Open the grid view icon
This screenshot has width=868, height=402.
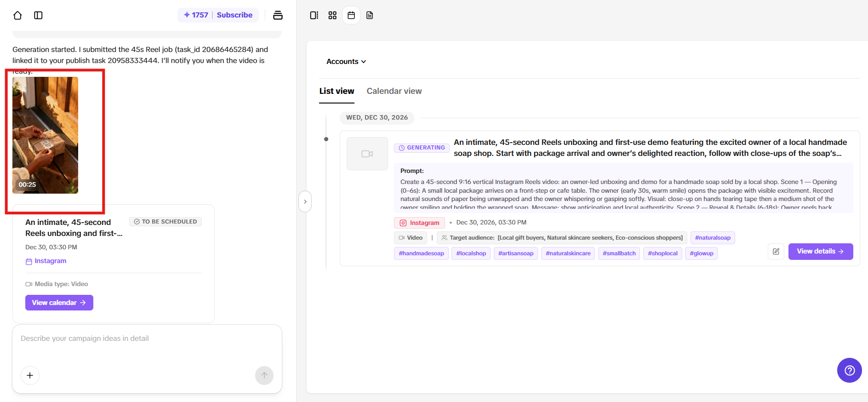[x=332, y=15]
